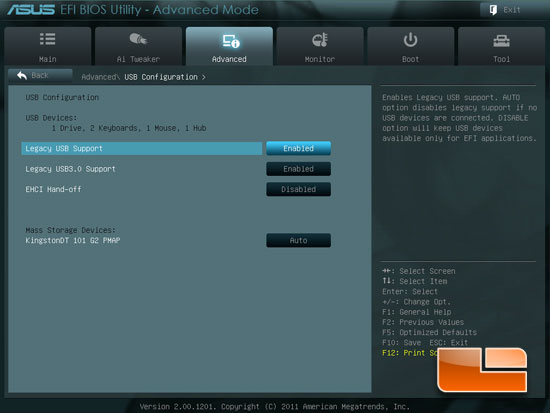Click the Exit door icon
Viewport: 550px width, 413px height.
[493, 10]
